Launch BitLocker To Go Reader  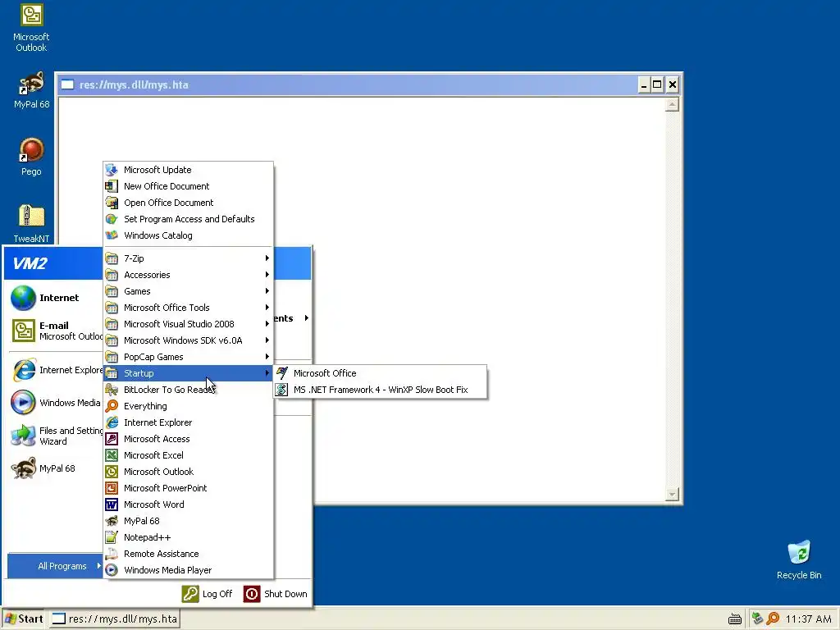[188, 390]
